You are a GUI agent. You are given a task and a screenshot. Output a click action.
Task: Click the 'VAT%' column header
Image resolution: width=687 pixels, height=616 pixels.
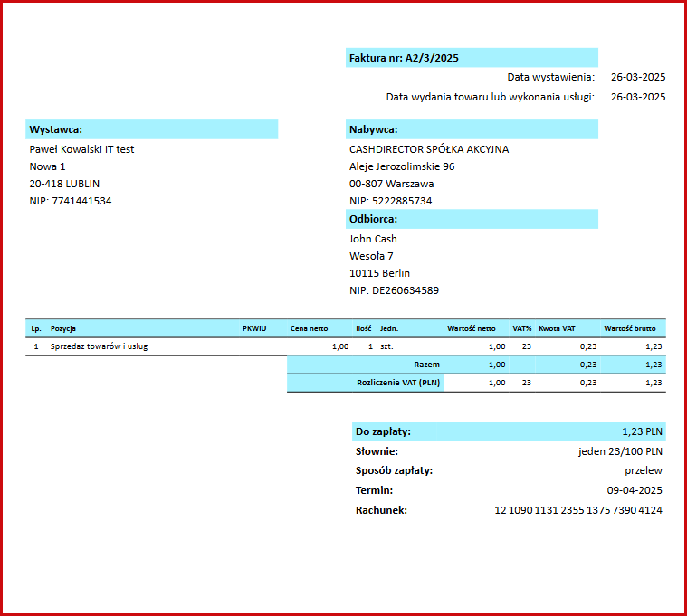click(522, 328)
